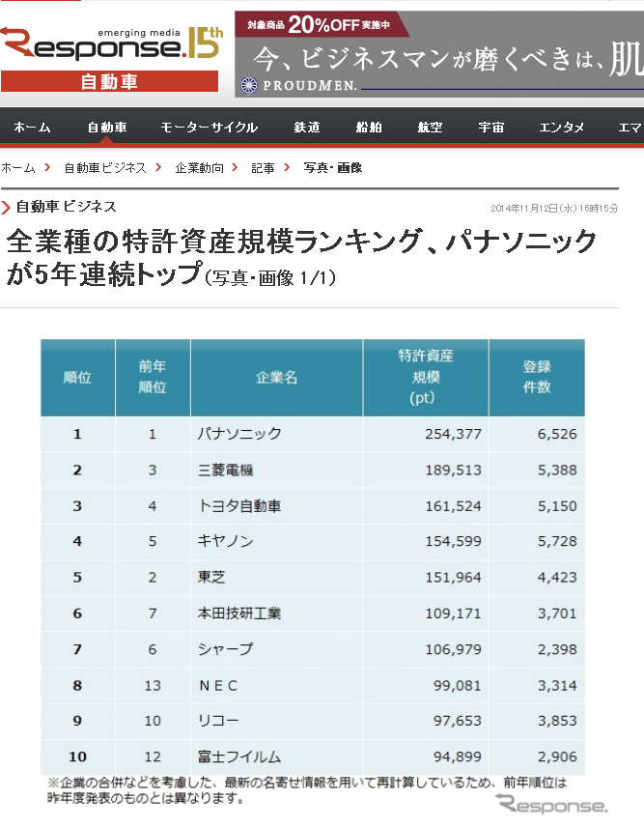644x828 pixels.
Task: Click the red 自動車 category label under logo
Action: (108, 82)
